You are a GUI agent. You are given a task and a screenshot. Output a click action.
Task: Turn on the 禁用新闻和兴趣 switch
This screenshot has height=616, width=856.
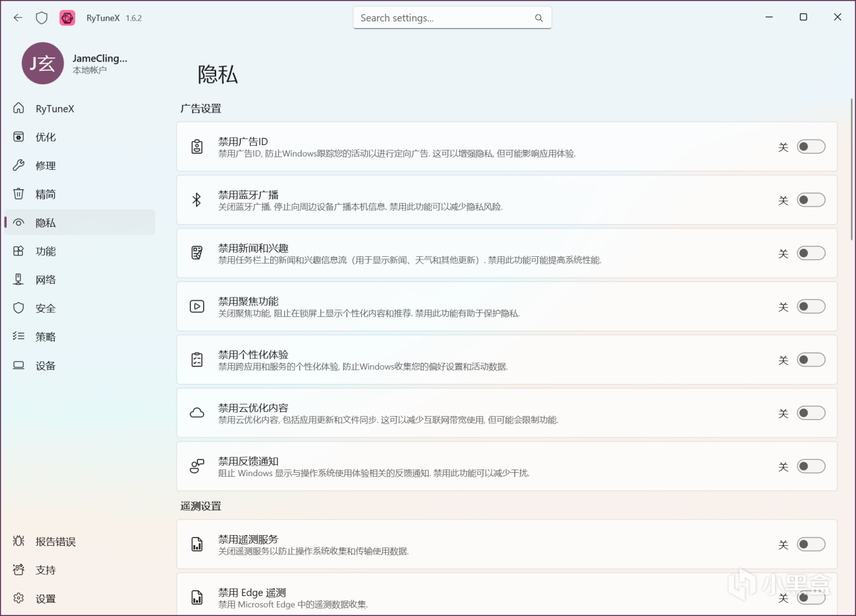(x=811, y=253)
